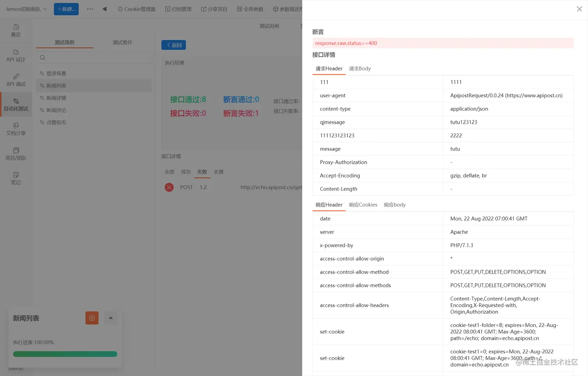Open API 设计 in the sidebar

[x=16, y=55]
